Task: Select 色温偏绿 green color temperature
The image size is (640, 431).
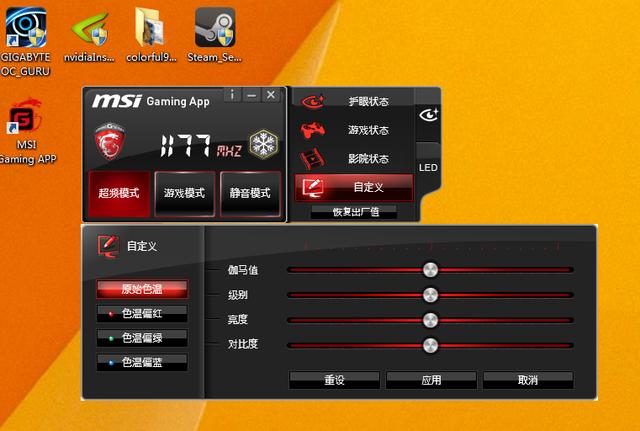Action: pyautogui.click(x=142, y=338)
